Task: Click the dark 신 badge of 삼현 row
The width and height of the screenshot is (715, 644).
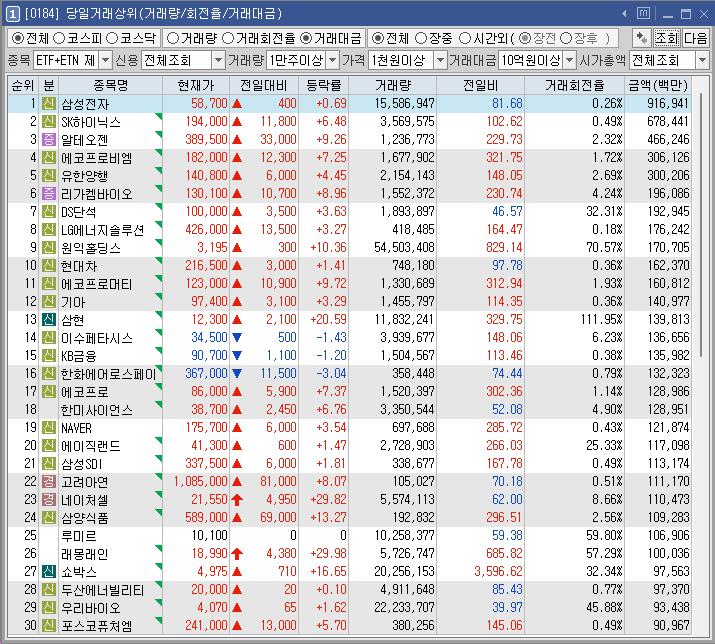Action: pos(49,320)
